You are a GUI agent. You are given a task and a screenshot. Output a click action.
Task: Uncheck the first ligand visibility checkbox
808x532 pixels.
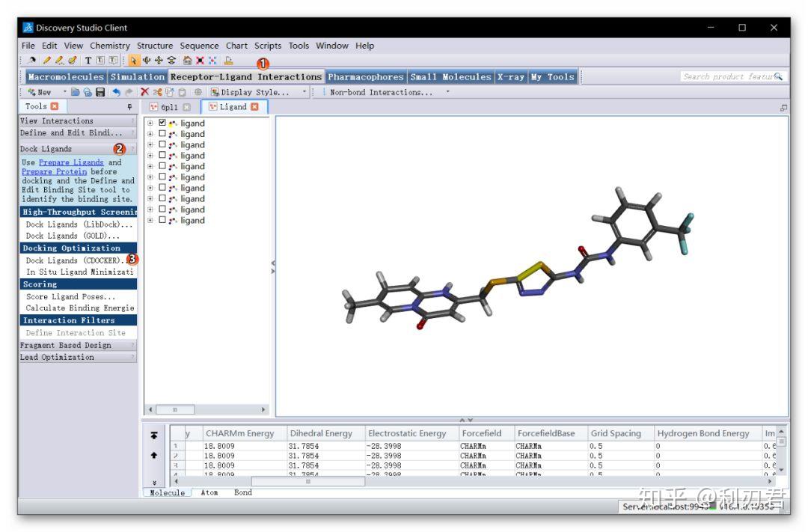point(164,123)
